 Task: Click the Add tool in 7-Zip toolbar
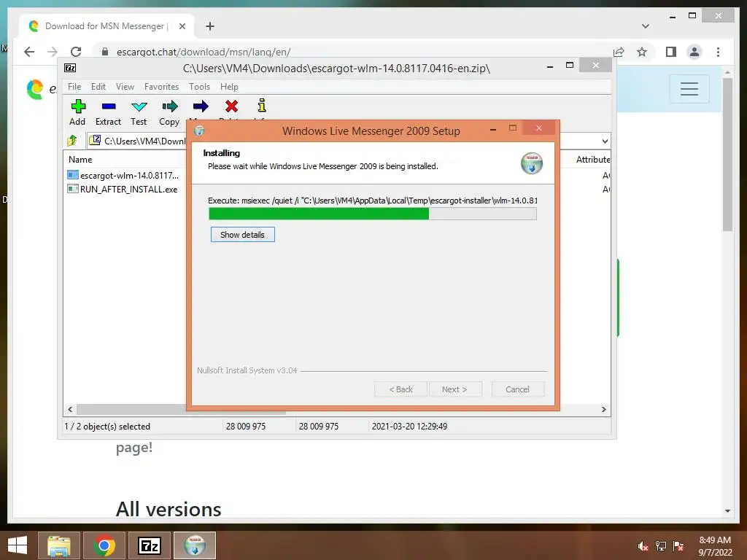coord(77,112)
